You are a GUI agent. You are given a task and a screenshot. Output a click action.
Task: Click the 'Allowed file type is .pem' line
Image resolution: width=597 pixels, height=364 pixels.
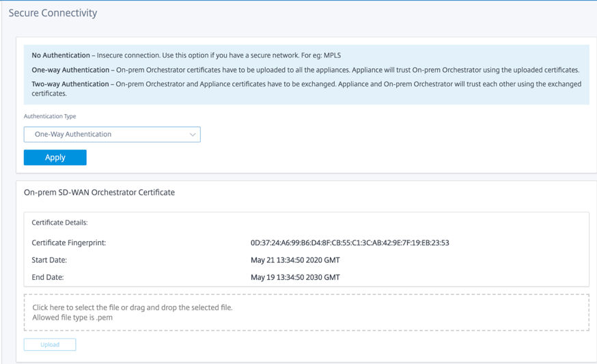pos(72,318)
